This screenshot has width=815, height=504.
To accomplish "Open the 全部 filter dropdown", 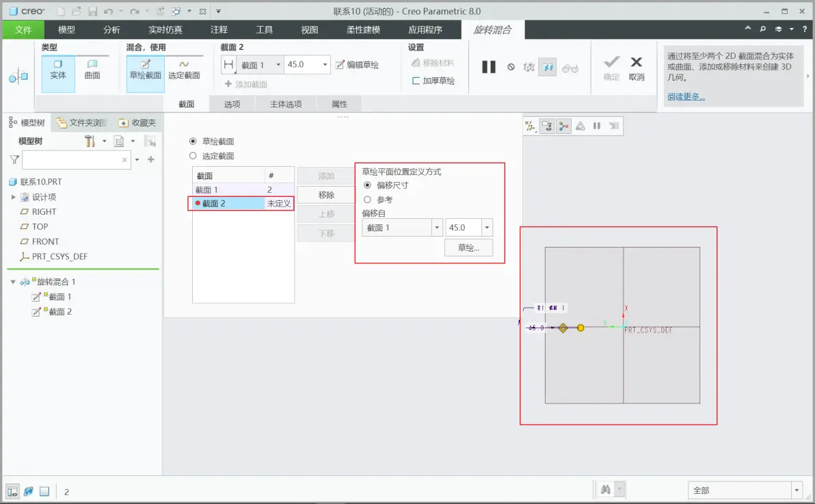I will coord(797,490).
